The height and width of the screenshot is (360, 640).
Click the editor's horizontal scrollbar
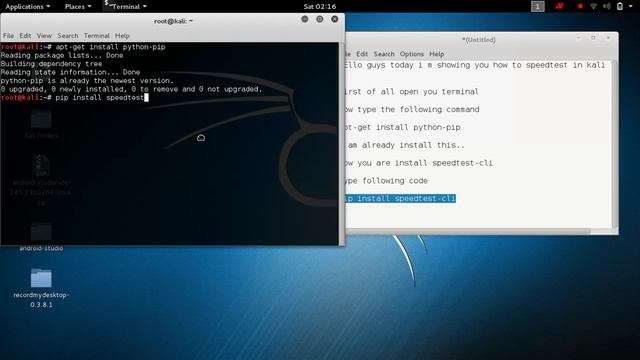[468, 231]
